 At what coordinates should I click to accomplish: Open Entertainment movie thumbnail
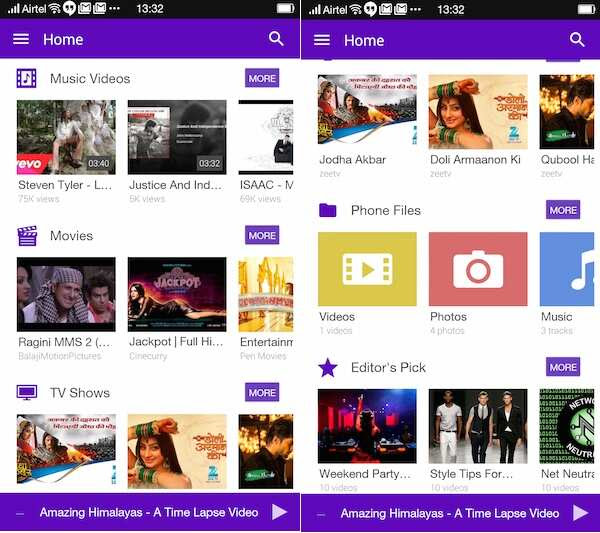(x=266, y=294)
